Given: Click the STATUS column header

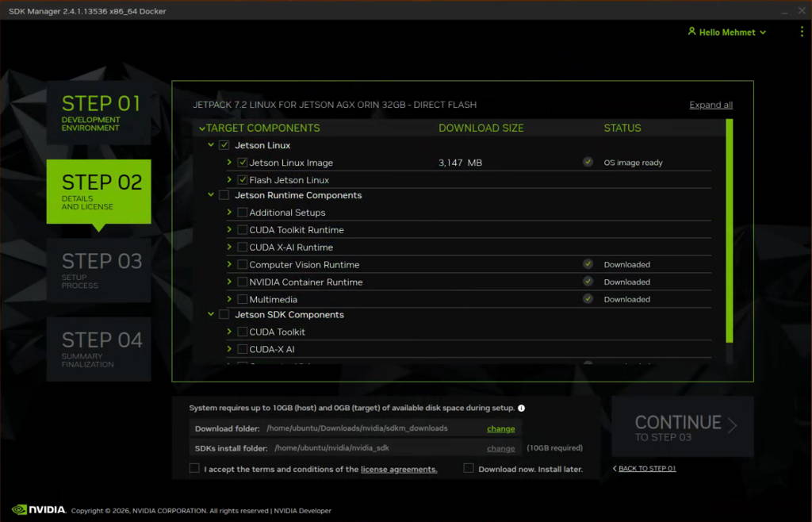Looking at the screenshot, I should [x=622, y=128].
